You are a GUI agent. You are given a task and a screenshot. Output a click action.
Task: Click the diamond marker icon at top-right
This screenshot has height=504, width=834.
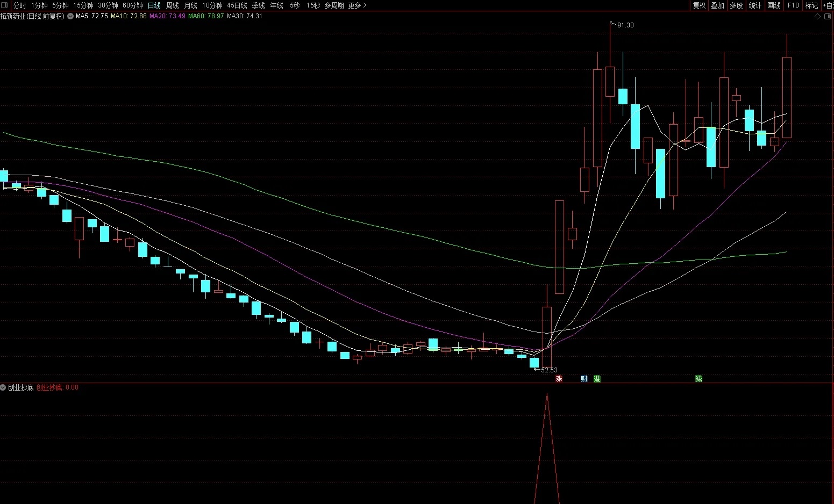tap(818, 16)
